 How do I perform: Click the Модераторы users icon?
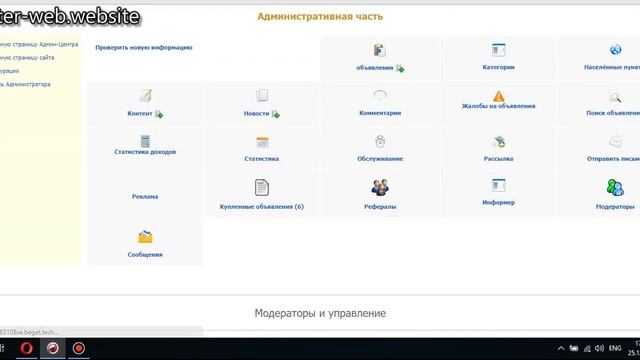615,187
